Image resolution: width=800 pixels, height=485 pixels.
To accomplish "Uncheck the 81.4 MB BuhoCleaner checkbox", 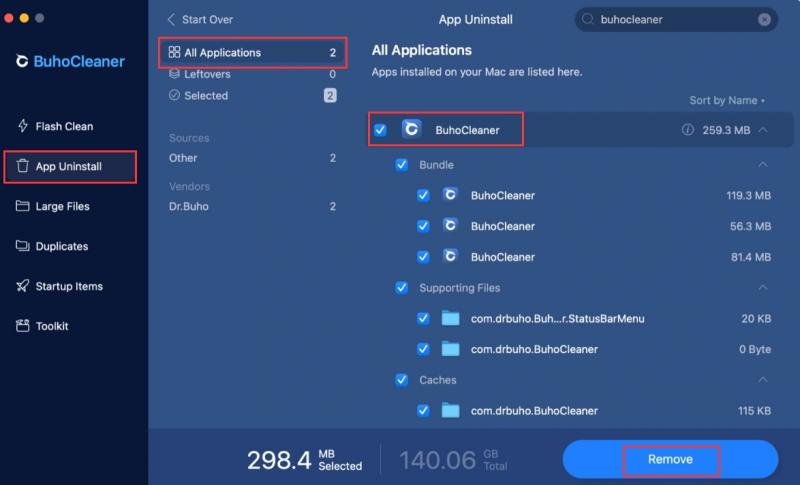I will click(423, 257).
